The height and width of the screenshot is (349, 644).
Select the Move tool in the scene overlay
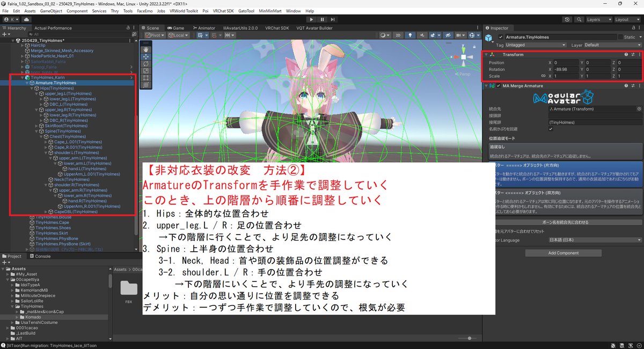(147, 56)
